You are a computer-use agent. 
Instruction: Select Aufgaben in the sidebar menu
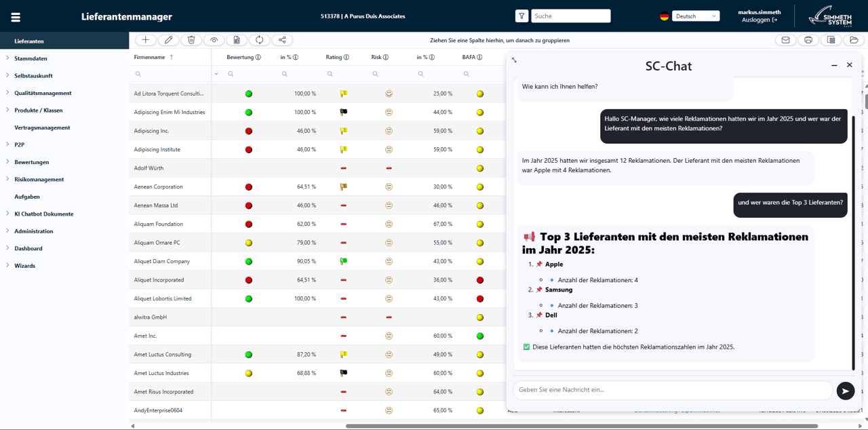pos(27,197)
